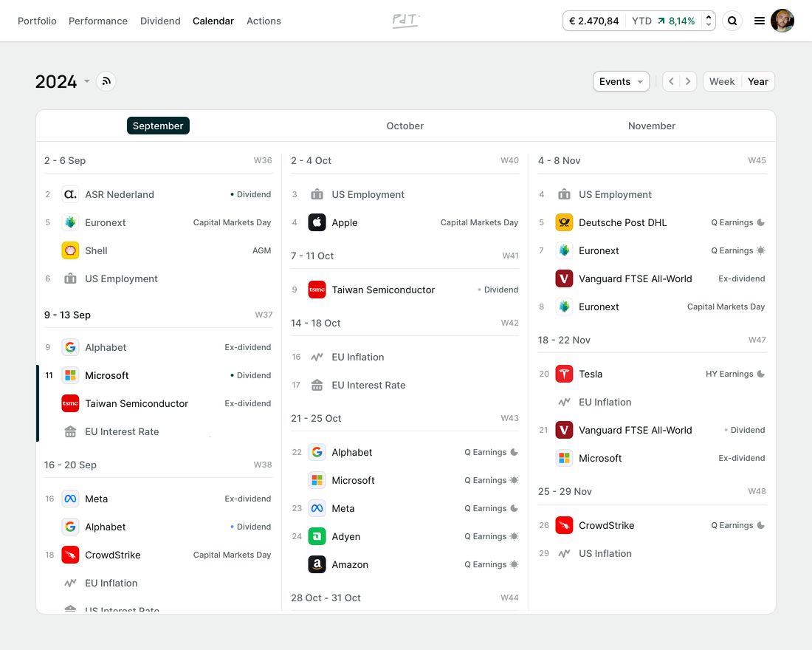The width and height of the screenshot is (812, 650).
Task: Click the ASR Nederland logo icon
Action: [70, 194]
